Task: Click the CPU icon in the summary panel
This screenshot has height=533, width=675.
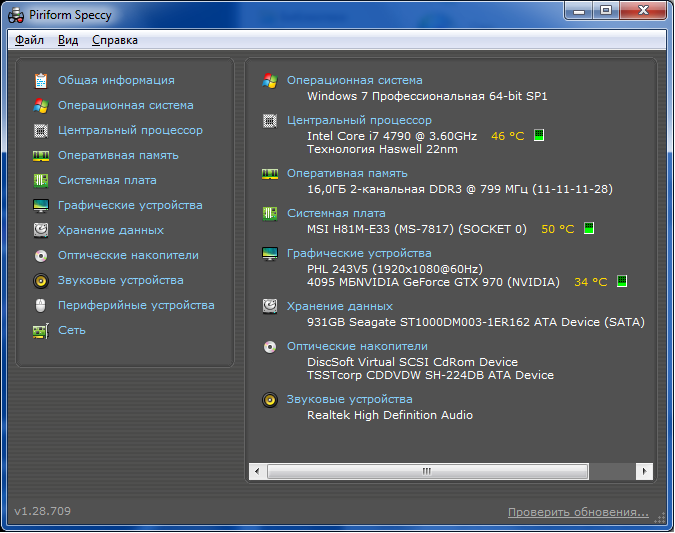Action: pyautogui.click(x=270, y=121)
